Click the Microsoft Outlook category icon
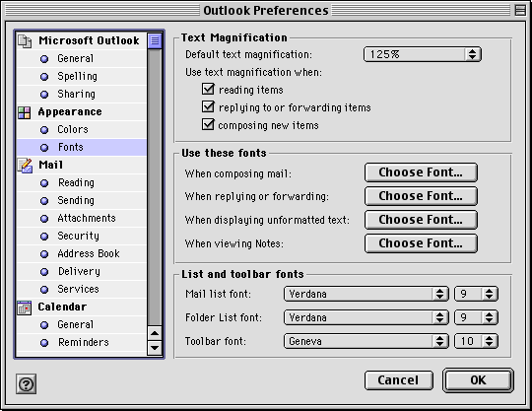Image resolution: width=532 pixels, height=411 pixels. [x=25, y=41]
